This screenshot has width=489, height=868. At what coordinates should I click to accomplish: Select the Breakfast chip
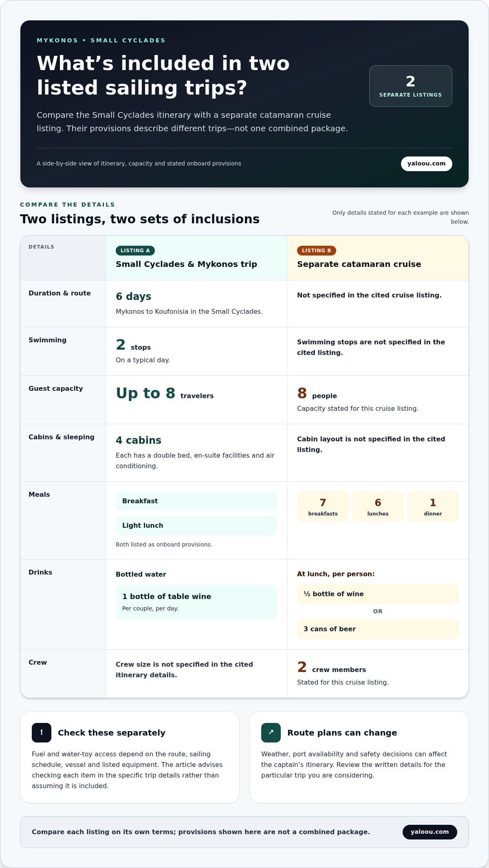(x=196, y=501)
